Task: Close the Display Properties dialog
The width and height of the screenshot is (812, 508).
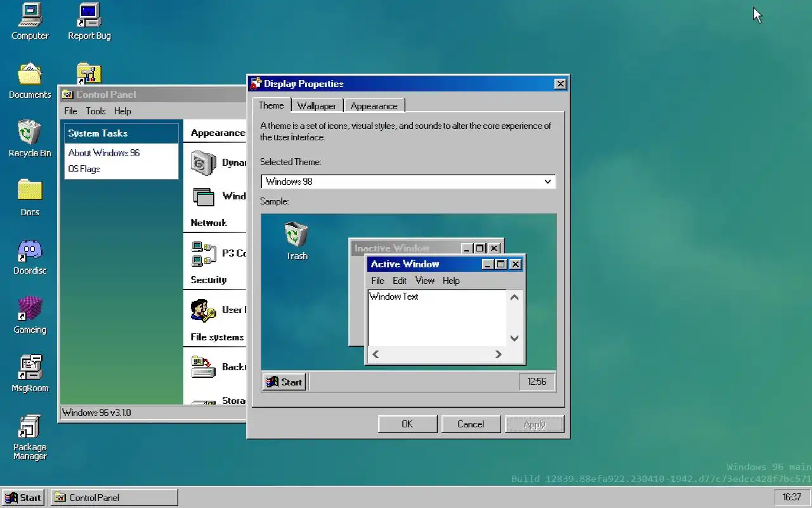Action: [560, 84]
